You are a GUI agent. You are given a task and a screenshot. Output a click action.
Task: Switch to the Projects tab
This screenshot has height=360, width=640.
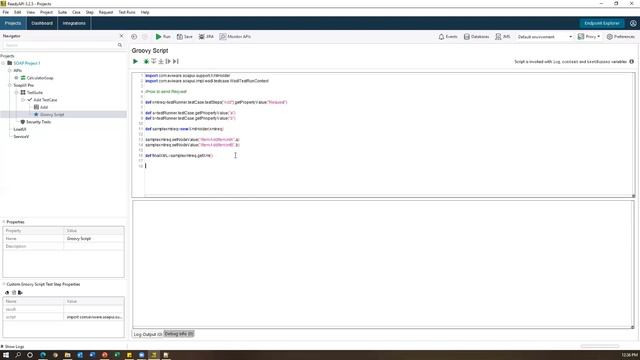13,23
